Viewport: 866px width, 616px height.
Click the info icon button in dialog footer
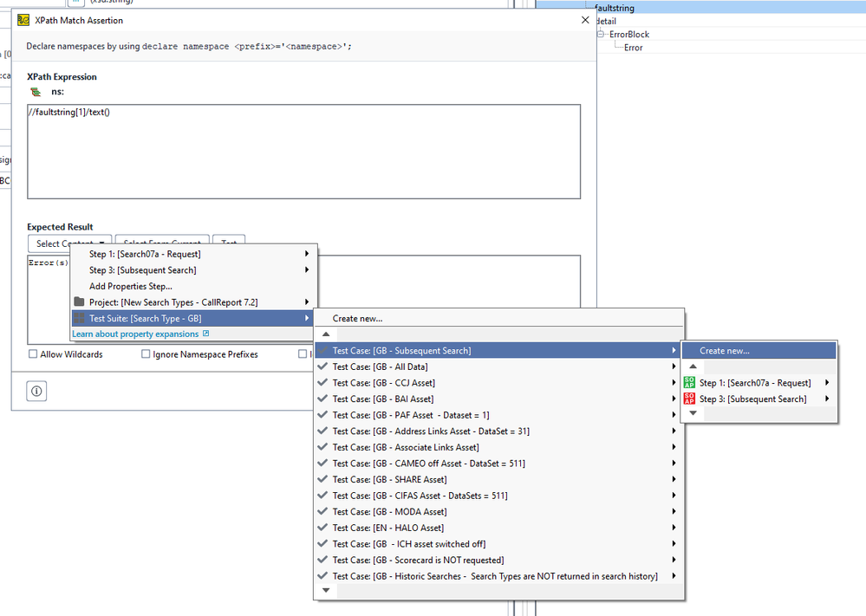click(x=36, y=391)
